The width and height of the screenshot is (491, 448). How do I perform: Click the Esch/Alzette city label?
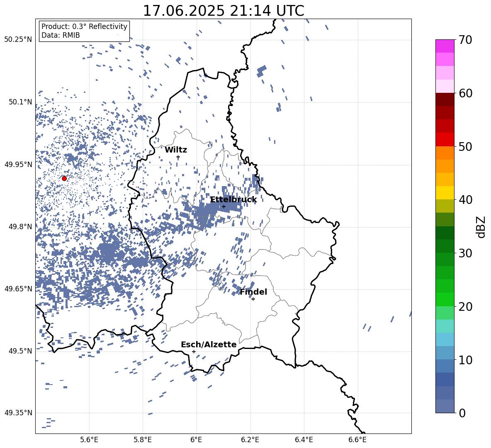[x=209, y=344]
